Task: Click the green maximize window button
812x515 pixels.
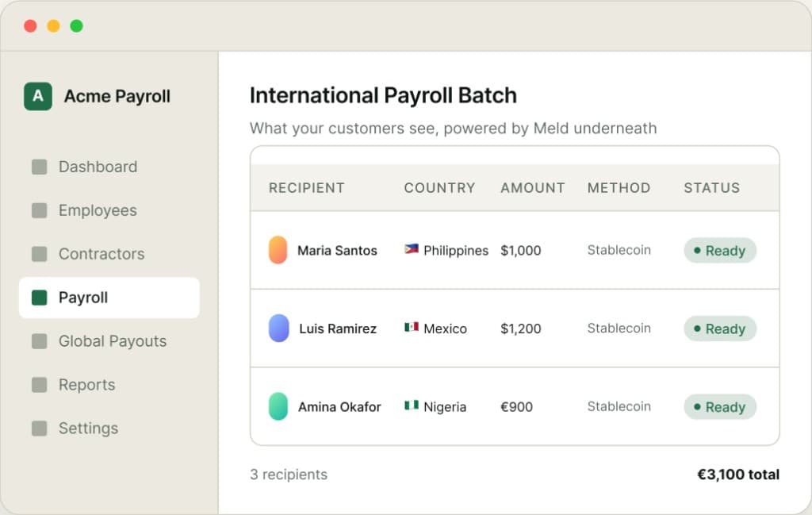Action: (77, 26)
